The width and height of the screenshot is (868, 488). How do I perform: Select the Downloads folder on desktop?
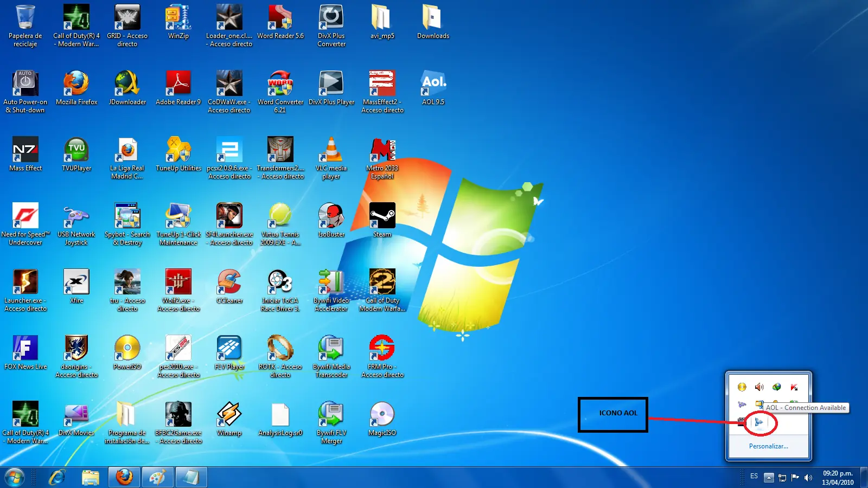(432, 18)
